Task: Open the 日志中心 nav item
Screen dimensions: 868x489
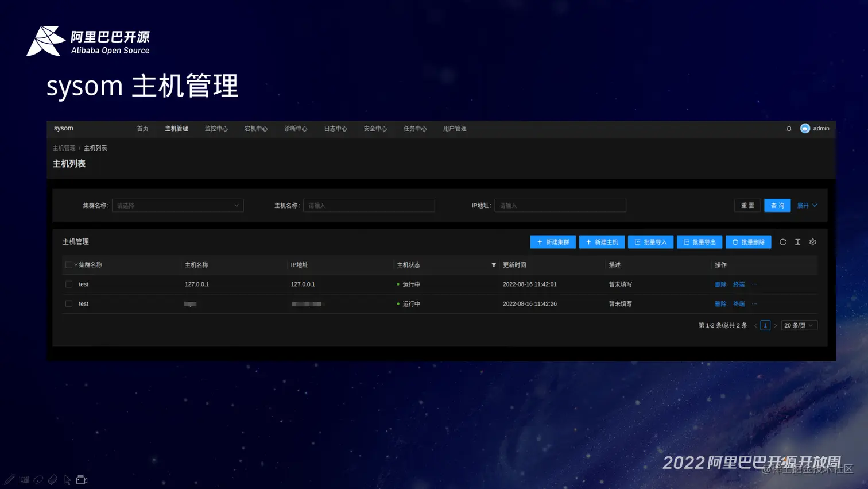Action: tap(335, 129)
